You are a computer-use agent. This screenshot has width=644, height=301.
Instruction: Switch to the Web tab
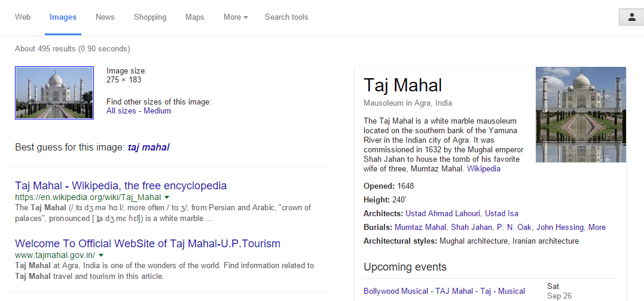[23, 17]
